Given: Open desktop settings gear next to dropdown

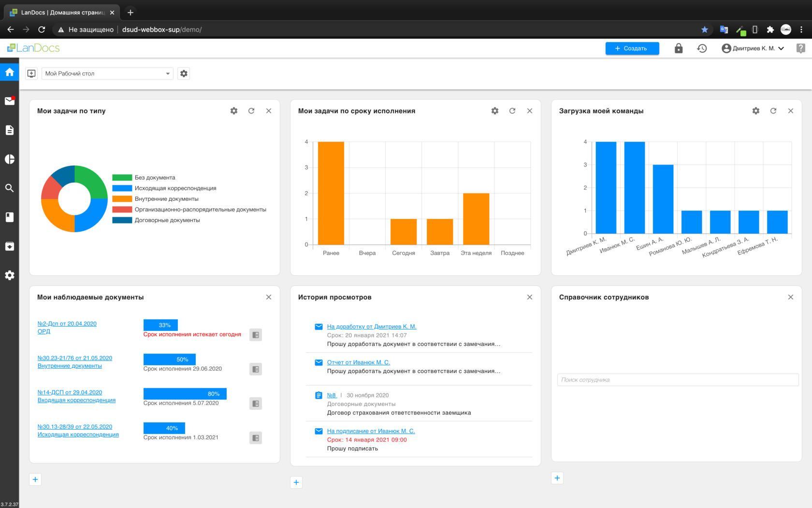Looking at the screenshot, I should [184, 74].
